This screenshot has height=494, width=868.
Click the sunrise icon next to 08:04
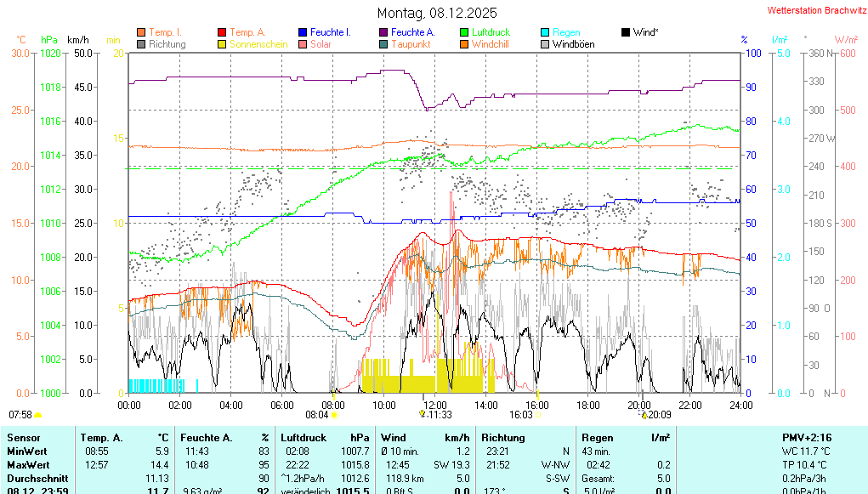(334, 415)
